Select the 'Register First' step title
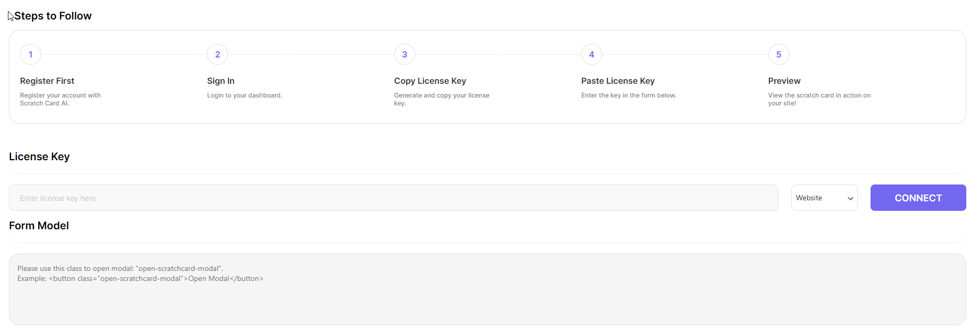Screen dimensions: 980x331 pyautogui.click(x=47, y=81)
